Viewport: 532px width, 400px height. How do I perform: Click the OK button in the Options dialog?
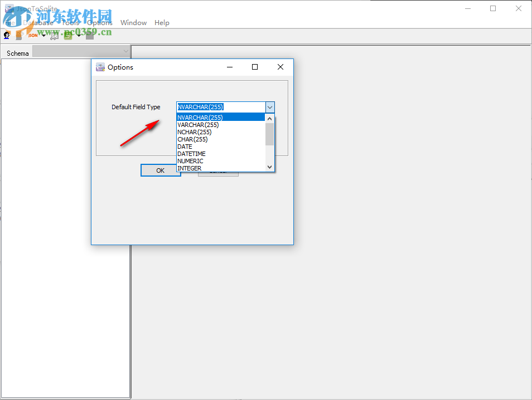coord(160,170)
